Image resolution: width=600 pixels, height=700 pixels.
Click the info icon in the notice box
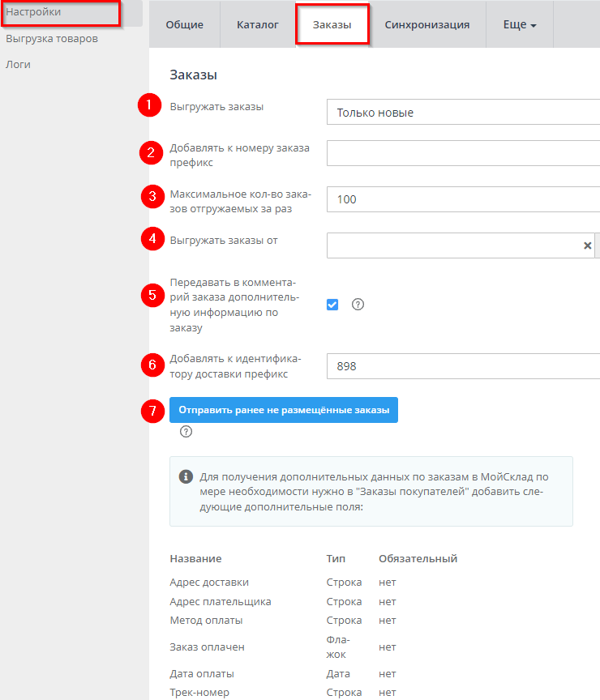(186, 476)
